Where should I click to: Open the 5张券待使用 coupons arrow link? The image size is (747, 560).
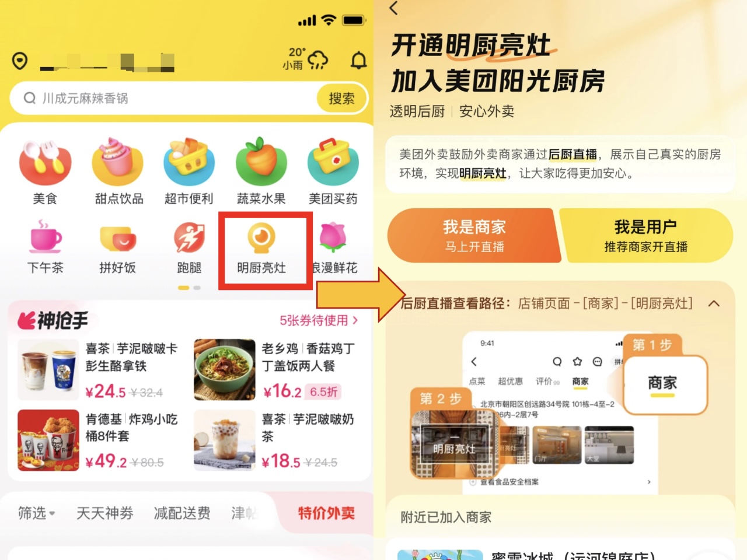[319, 320]
